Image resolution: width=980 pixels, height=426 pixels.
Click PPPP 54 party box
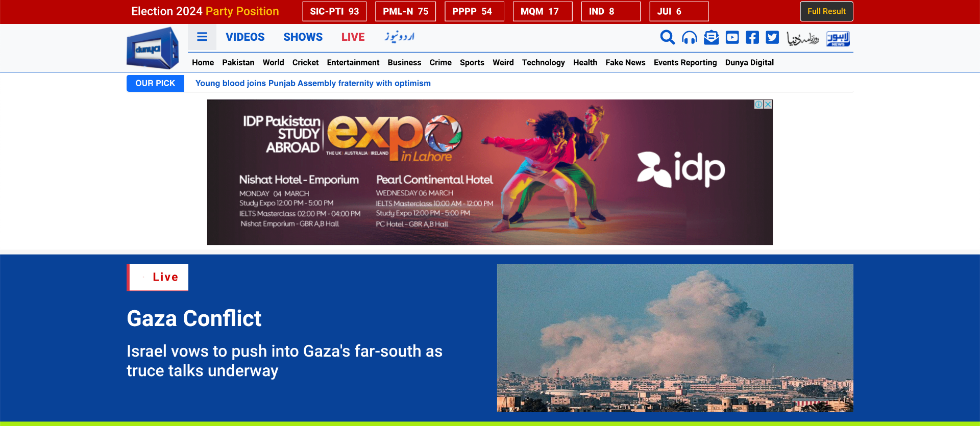click(474, 11)
